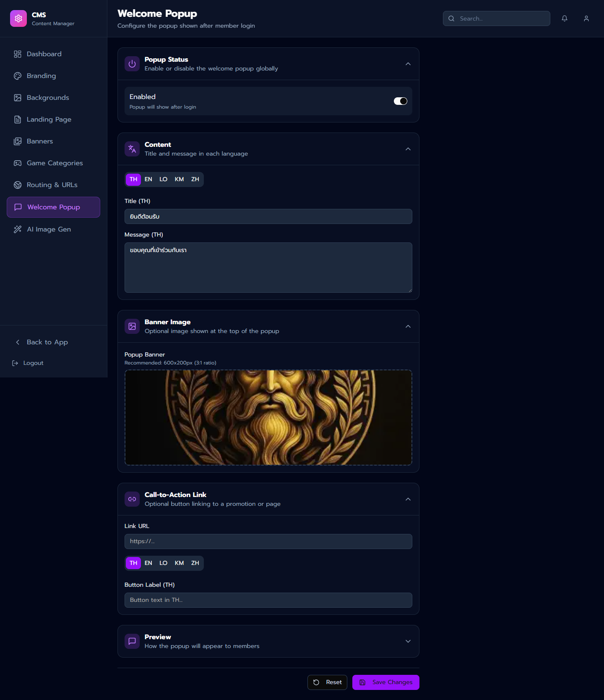Click the Banner Image section icon

coord(132,326)
